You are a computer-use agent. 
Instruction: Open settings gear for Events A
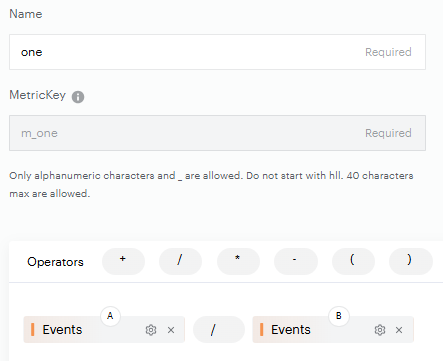tap(151, 330)
